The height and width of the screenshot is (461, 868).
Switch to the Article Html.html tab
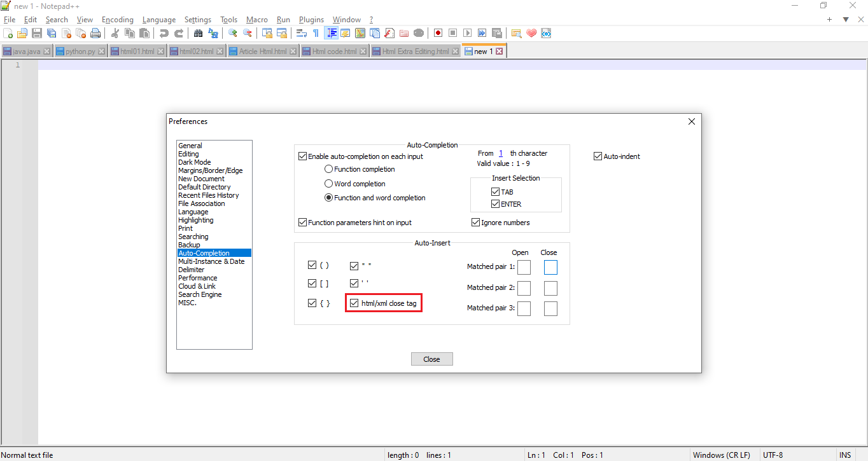tap(263, 52)
